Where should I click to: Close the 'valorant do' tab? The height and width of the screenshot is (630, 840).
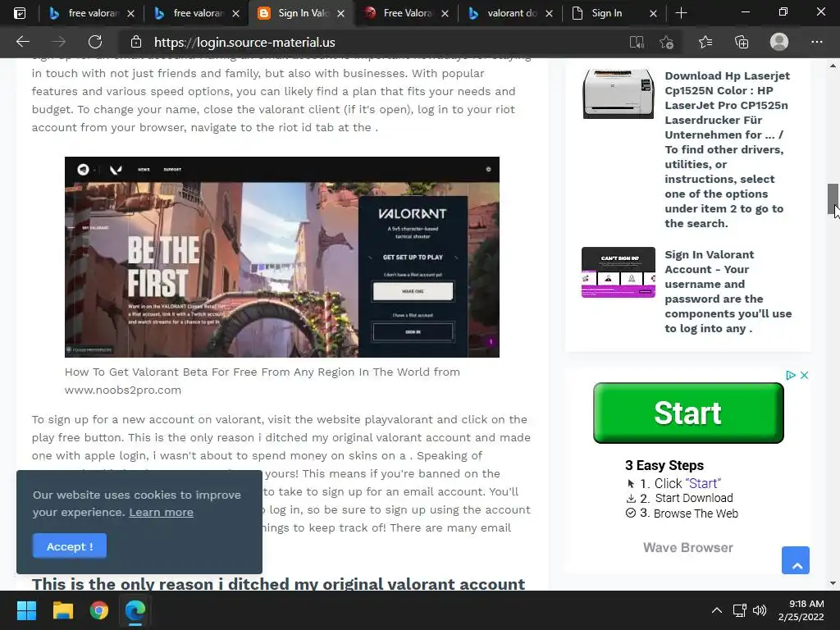tap(549, 14)
